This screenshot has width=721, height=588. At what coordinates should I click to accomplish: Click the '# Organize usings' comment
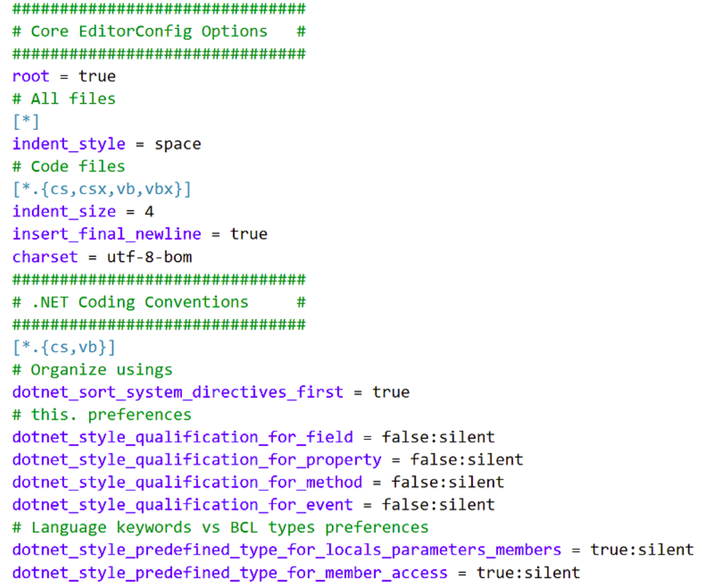click(92, 370)
